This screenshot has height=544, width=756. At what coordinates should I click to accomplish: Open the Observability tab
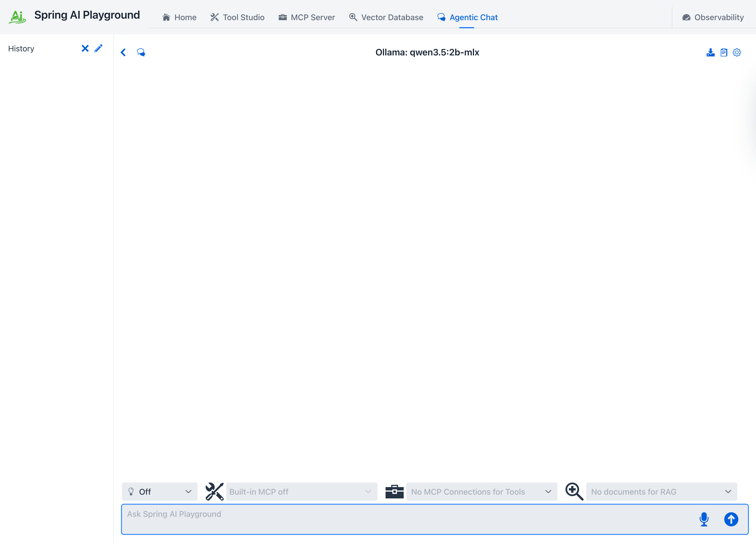point(713,17)
